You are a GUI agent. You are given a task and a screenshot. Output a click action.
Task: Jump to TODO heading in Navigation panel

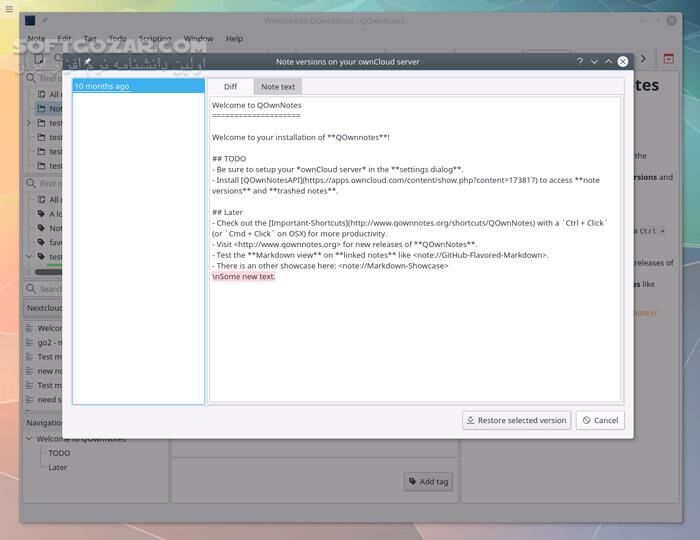[59, 453]
